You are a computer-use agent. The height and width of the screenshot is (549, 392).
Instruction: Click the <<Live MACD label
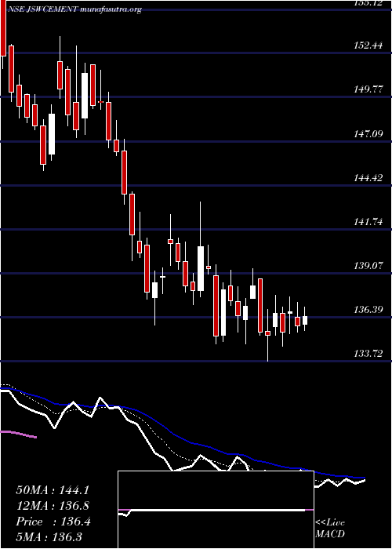click(x=330, y=529)
